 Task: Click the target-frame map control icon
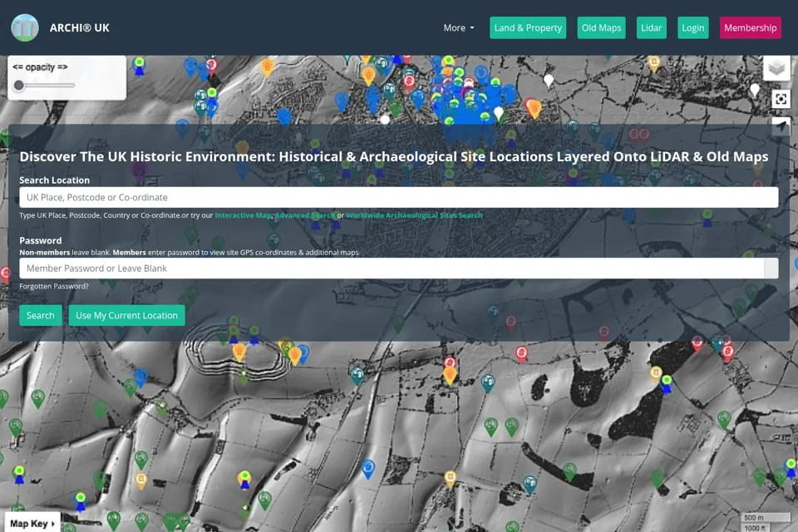pos(781,99)
